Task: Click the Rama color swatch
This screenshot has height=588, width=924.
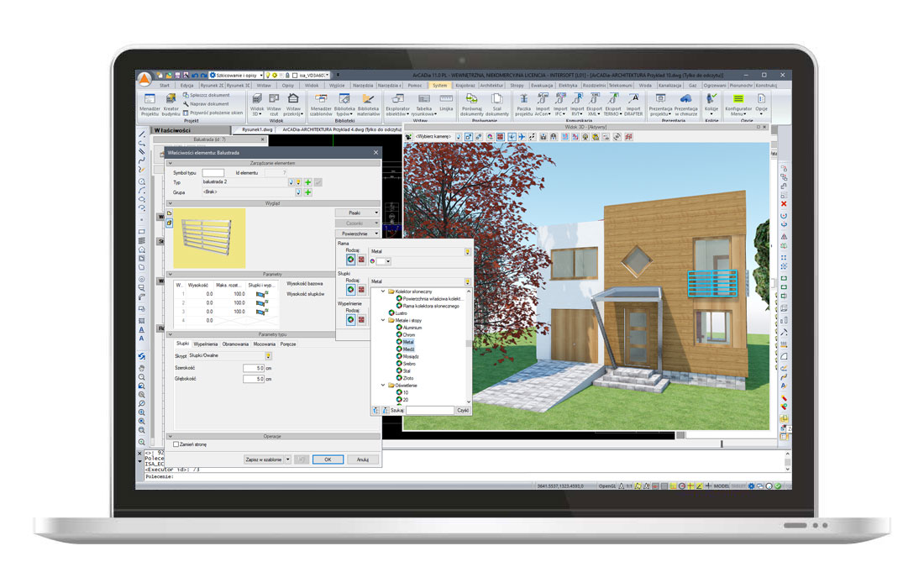Action: click(381, 261)
